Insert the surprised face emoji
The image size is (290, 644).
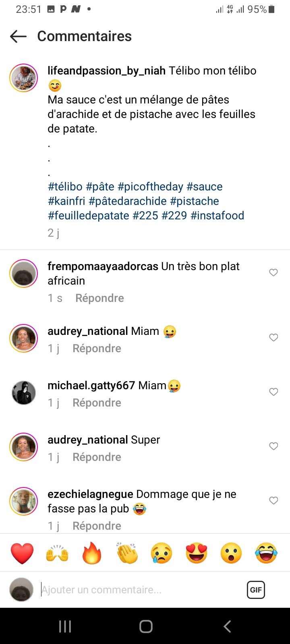click(231, 553)
